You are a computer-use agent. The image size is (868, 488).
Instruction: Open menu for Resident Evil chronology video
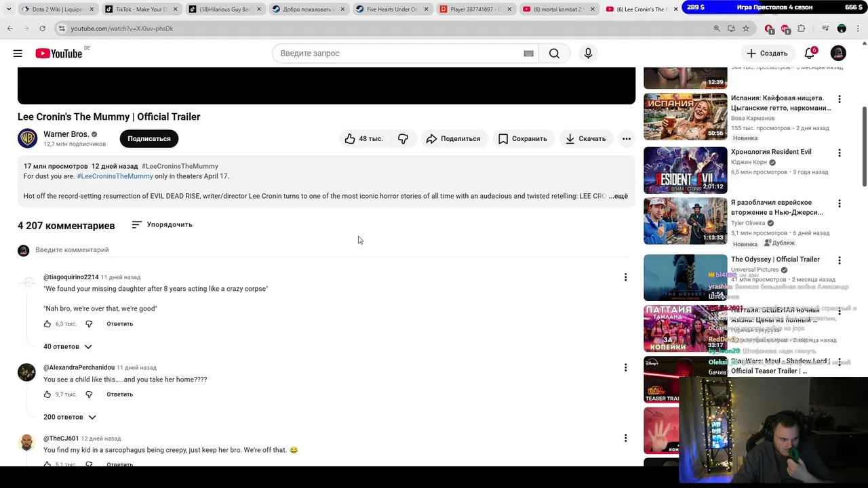(840, 153)
